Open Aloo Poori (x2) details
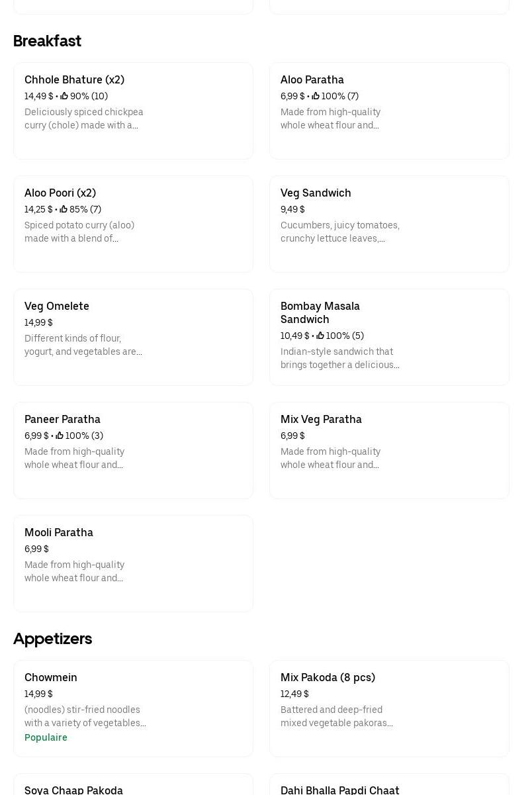 (x=60, y=193)
